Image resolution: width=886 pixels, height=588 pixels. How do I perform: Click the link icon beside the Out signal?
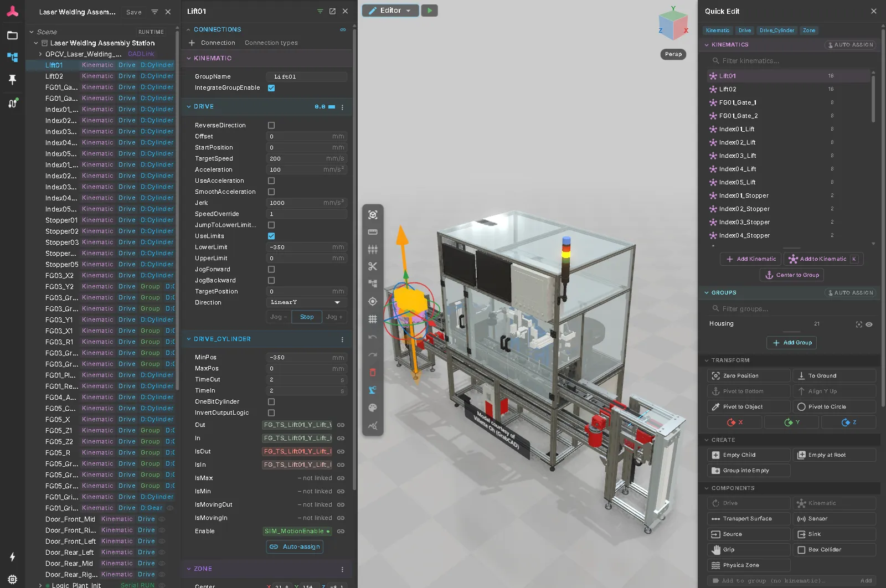coord(341,425)
